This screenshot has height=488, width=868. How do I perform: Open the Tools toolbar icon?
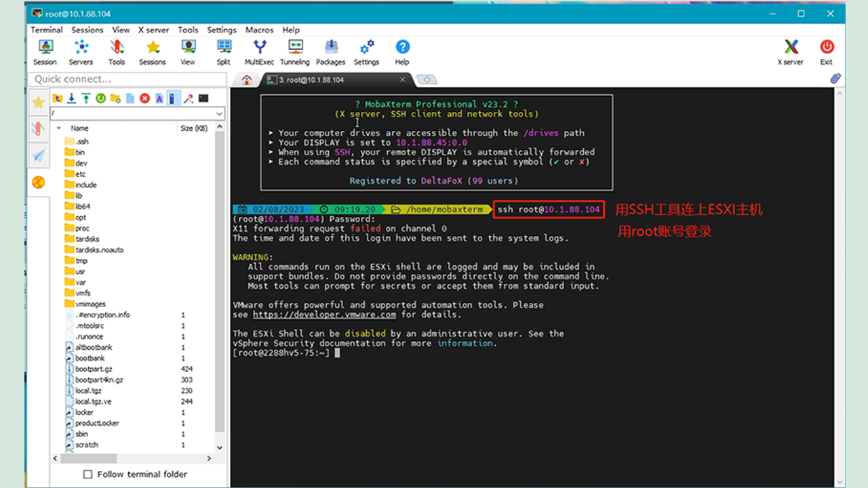click(117, 52)
